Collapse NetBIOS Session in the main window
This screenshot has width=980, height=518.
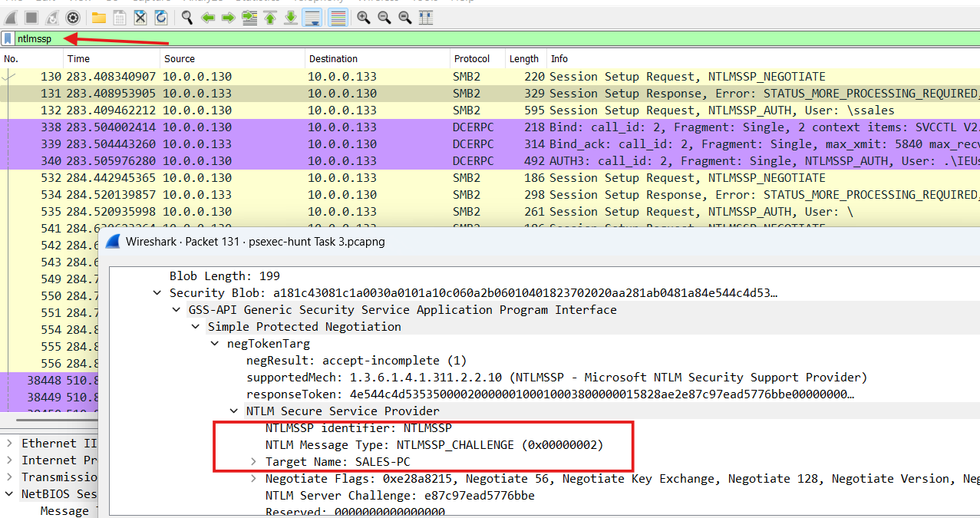[9, 494]
